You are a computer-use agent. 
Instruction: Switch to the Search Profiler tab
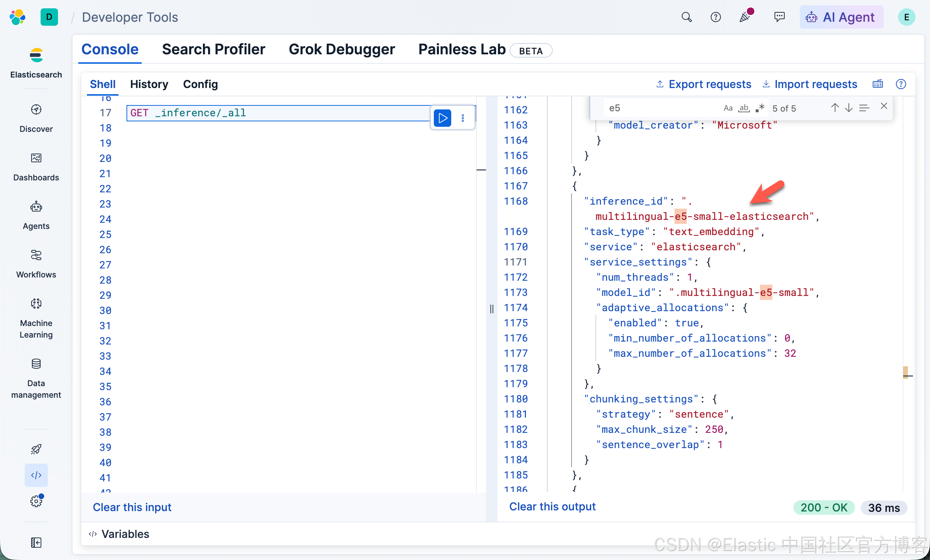click(213, 49)
